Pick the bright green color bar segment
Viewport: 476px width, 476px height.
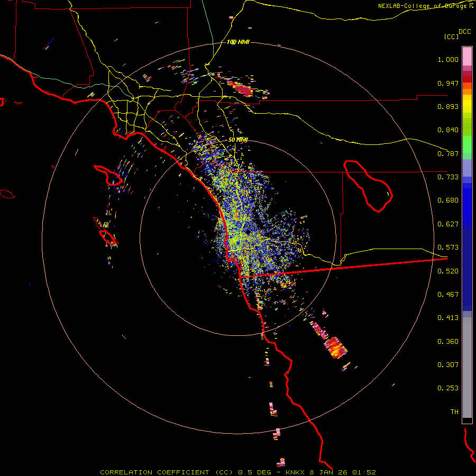(467, 144)
